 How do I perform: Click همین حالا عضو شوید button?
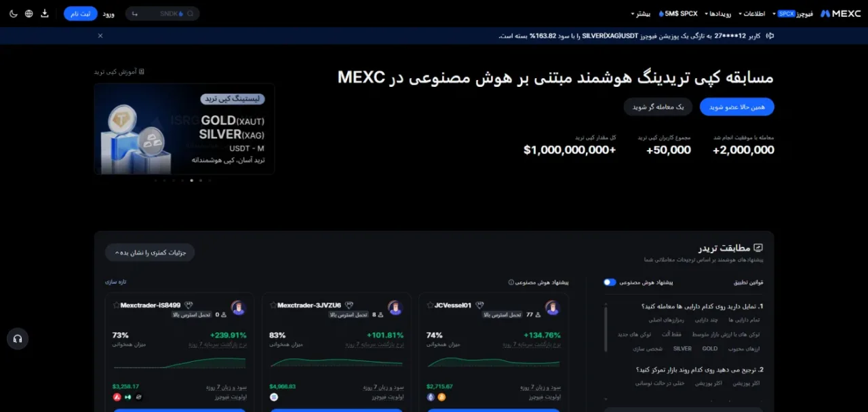point(737,107)
